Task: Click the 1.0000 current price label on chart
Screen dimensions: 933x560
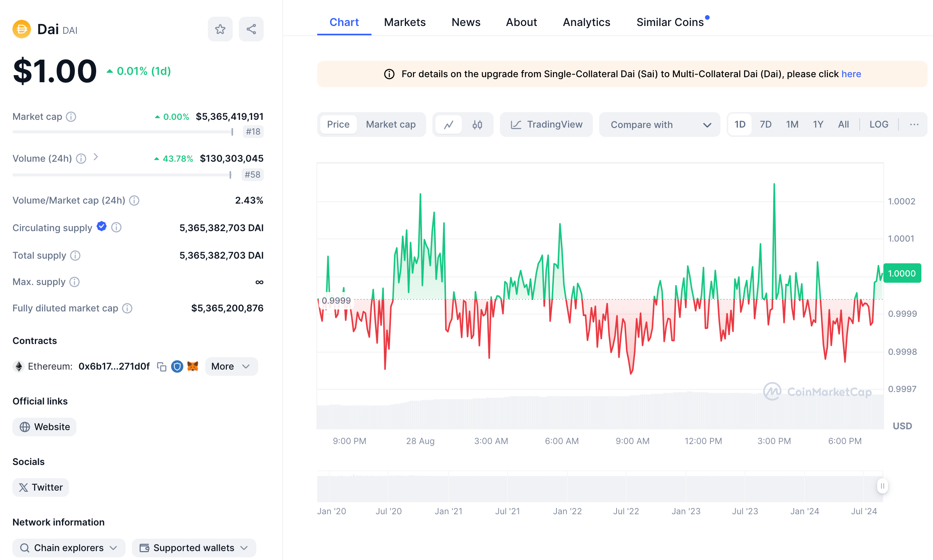Action: tap(902, 273)
